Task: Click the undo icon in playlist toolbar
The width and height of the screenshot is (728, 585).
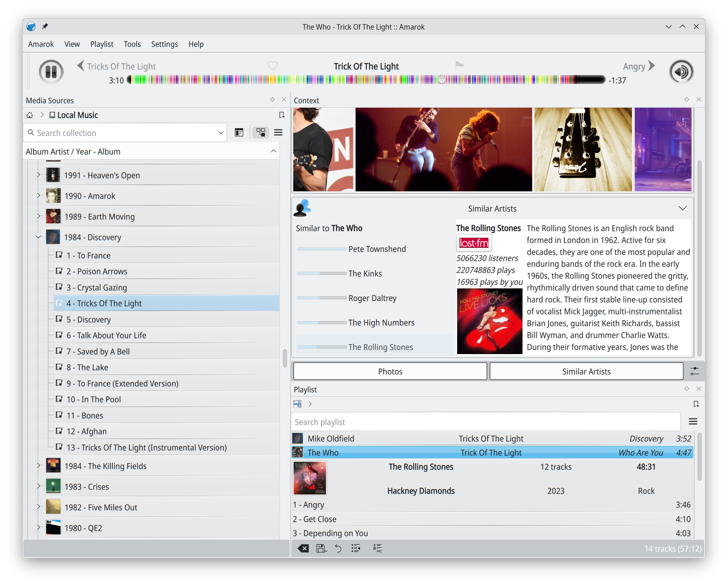Action: coord(337,548)
